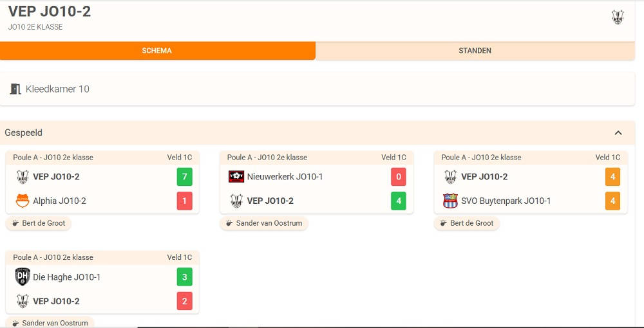Viewport: 644px width, 328px height.
Task: Click the SVO Buytenpark JO10-1 team logo
Action: pyautogui.click(x=450, y=201)
